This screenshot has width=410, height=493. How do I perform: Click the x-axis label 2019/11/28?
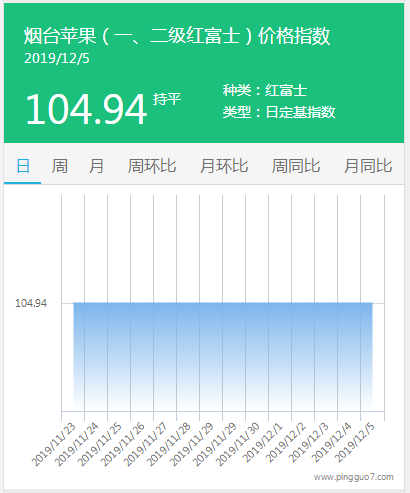point(169,444)
